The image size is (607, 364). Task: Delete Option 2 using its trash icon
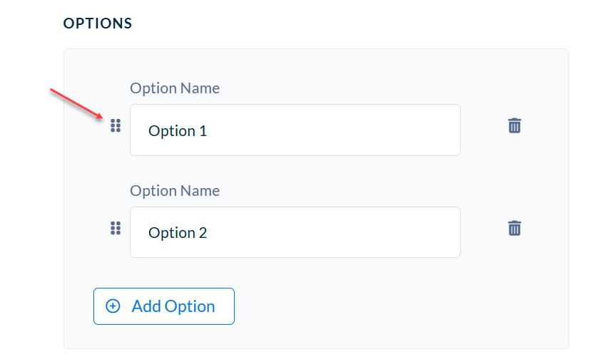[x=514, y=228]
